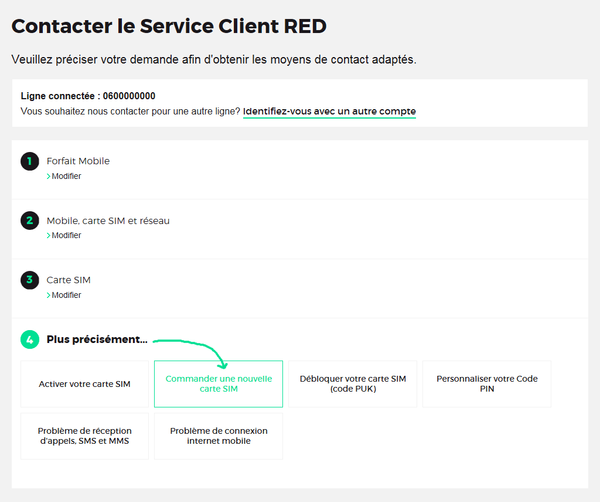Select 'Activer votre carte SIM' option
Screen dimensions: 600x502
pos(85,384)
